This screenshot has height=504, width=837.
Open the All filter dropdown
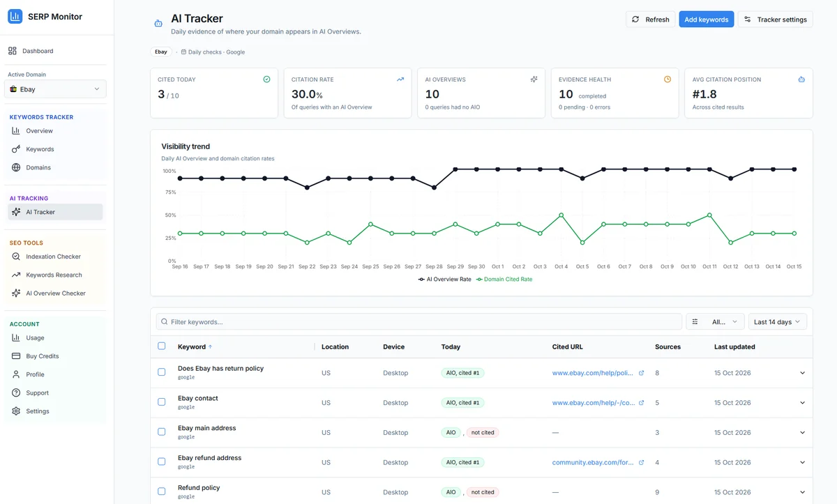coord(716,322)
